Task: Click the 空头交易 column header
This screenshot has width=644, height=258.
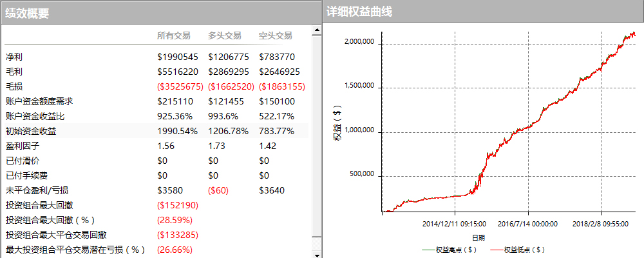Action: [x=276, y=35]
